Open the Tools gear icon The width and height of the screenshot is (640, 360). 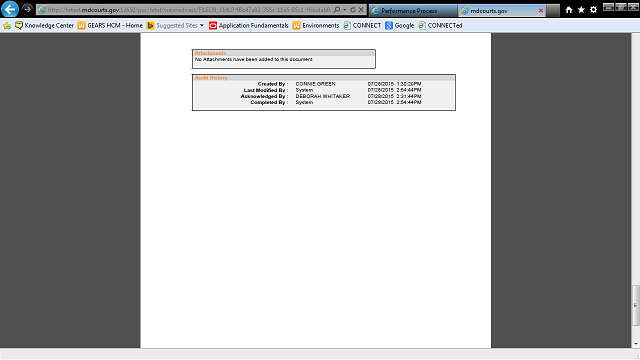(x=593, y=10)
